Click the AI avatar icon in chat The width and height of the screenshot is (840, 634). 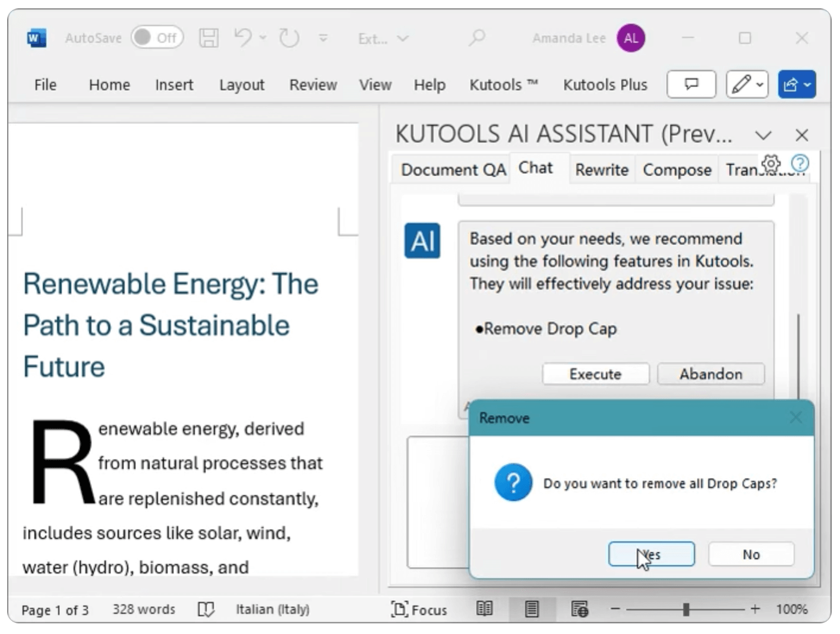point(422,241)
